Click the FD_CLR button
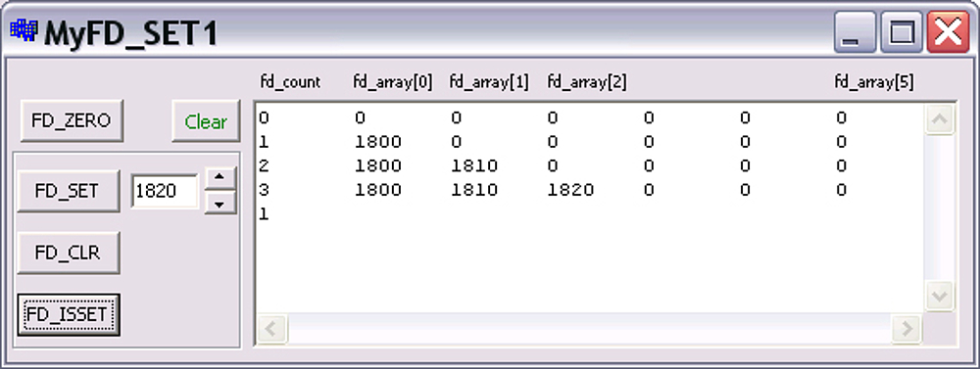 pos(68,253)
